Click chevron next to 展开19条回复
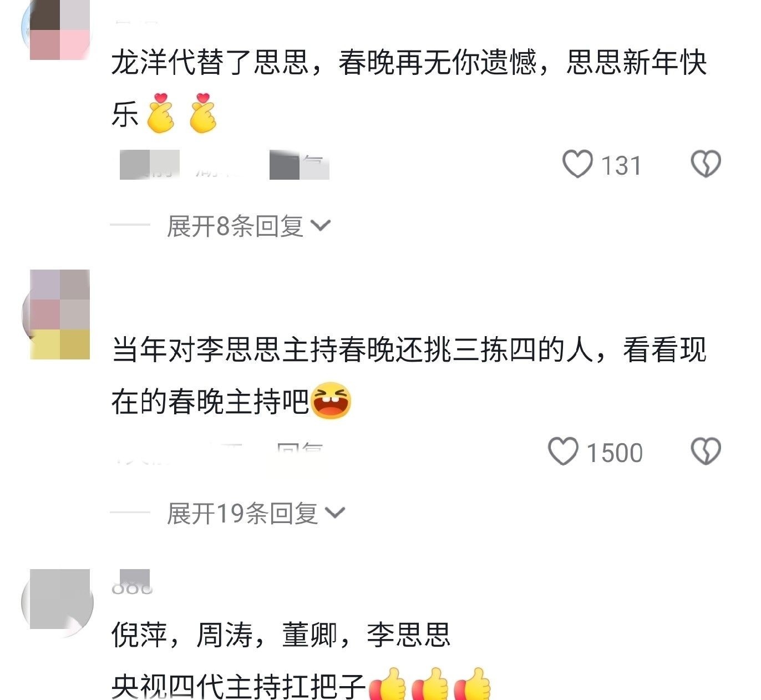Screen dimensions: 761x700 (335, 514)
